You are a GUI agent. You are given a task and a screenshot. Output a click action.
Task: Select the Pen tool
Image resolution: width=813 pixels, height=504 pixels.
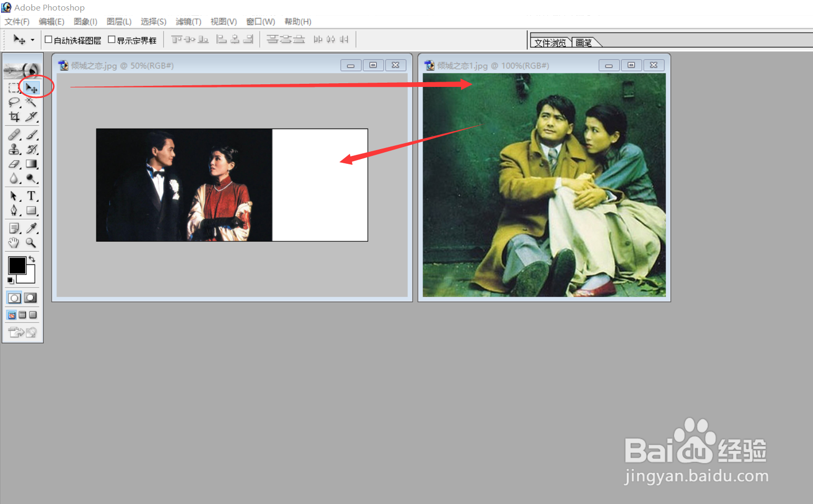(x=14, y=211)
